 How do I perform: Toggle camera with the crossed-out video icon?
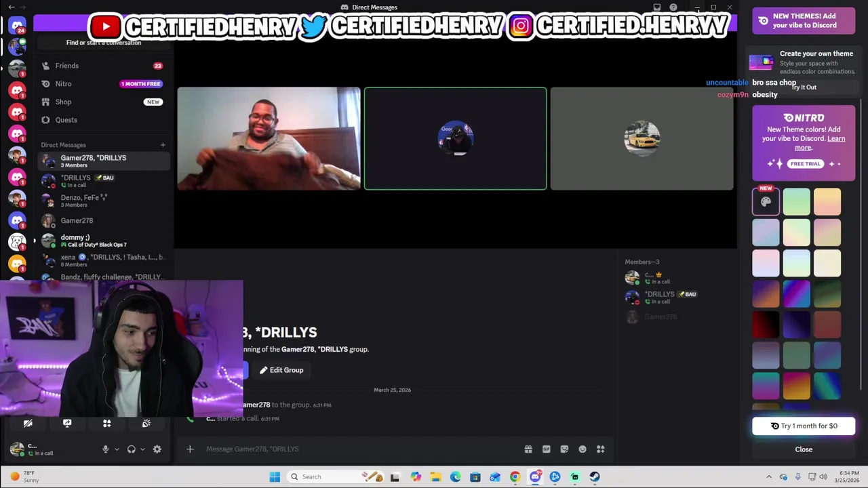(28, 423)
